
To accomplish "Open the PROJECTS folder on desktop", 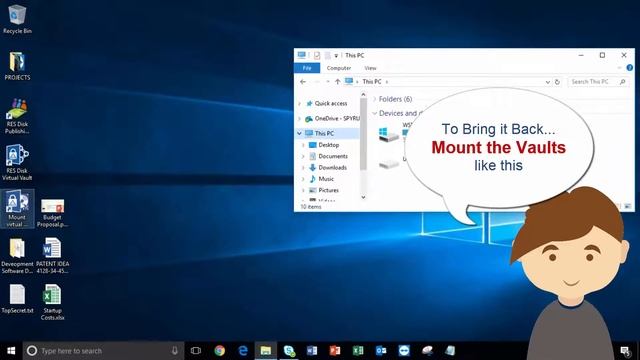I will pyautogui.click(x=17, y=66).
